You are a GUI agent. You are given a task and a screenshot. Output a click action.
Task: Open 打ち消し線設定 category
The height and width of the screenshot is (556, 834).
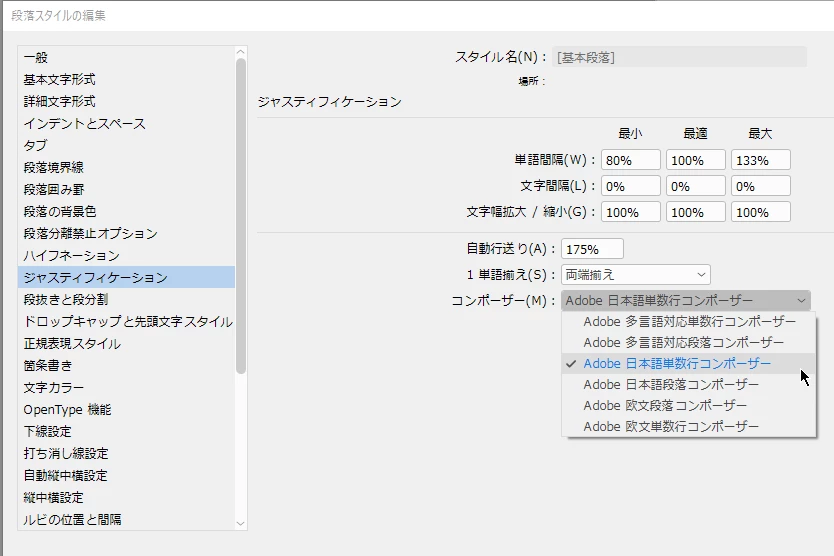pos(126,453)
